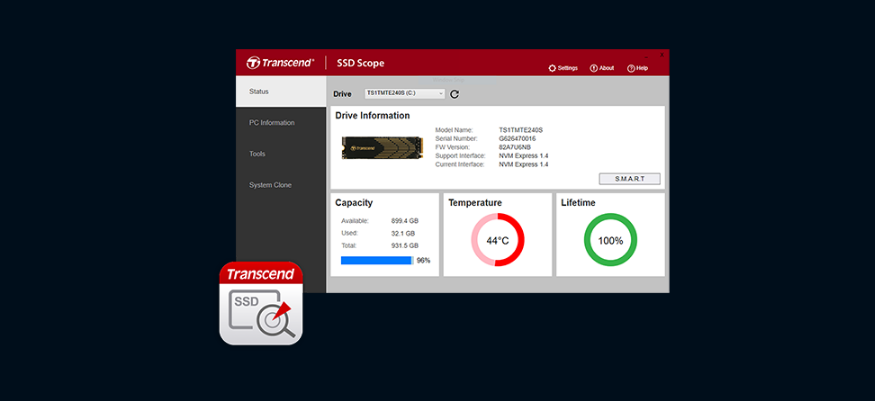This screenshot has height=401, width=875.
Task: Open Settings from the header
Action: tap(563, 68)
